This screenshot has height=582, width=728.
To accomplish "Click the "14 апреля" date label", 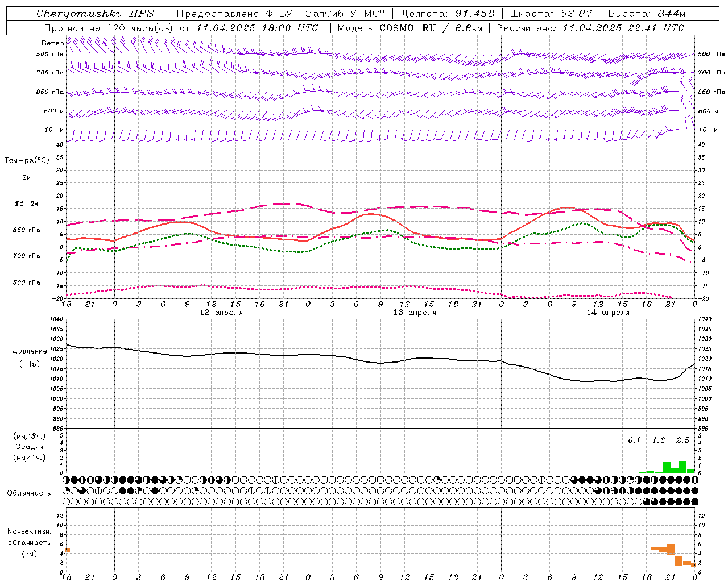I will 608,313.
